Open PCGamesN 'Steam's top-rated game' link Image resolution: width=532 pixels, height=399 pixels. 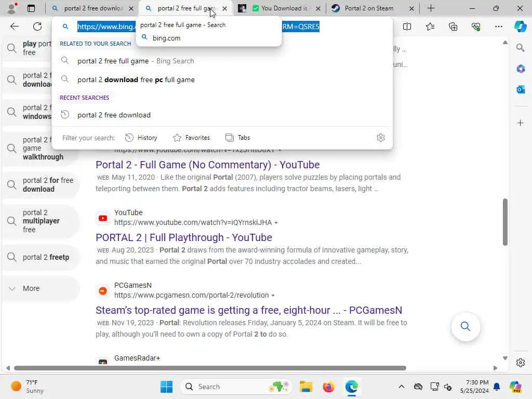point(249,310)
